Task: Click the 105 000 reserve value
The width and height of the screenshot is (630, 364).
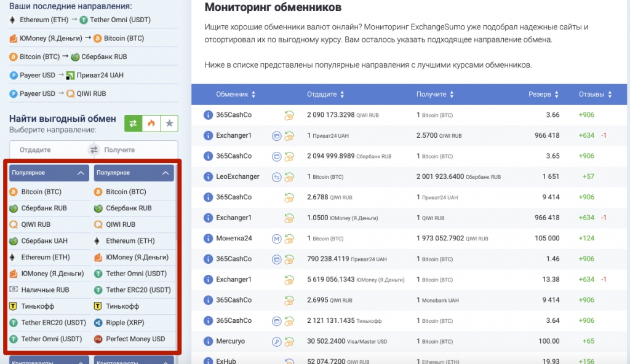Action: 547,238
